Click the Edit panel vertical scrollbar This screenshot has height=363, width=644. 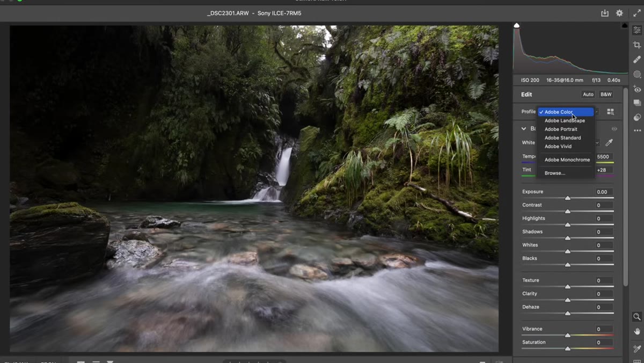pos(625,187)
